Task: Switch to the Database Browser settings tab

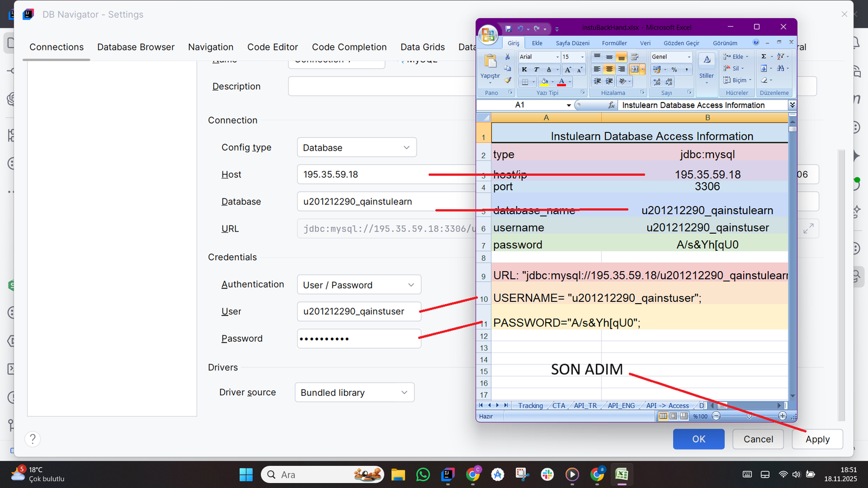Action: (x=136, y=47)
